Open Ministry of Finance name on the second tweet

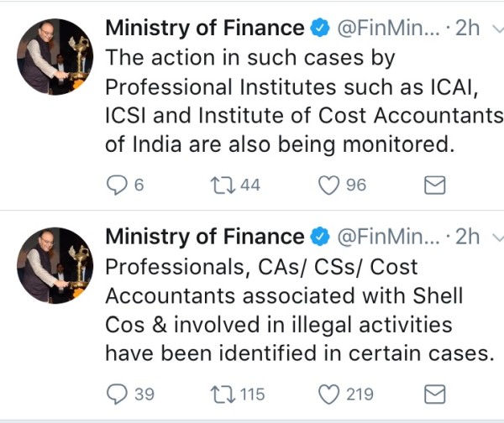204,238
